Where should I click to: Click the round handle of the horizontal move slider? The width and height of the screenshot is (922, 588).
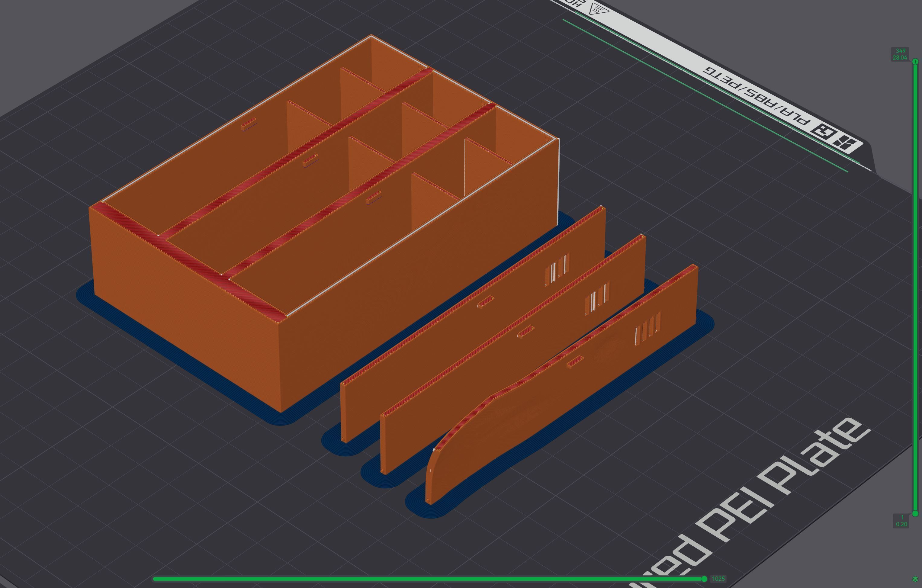tap(704, 579)
